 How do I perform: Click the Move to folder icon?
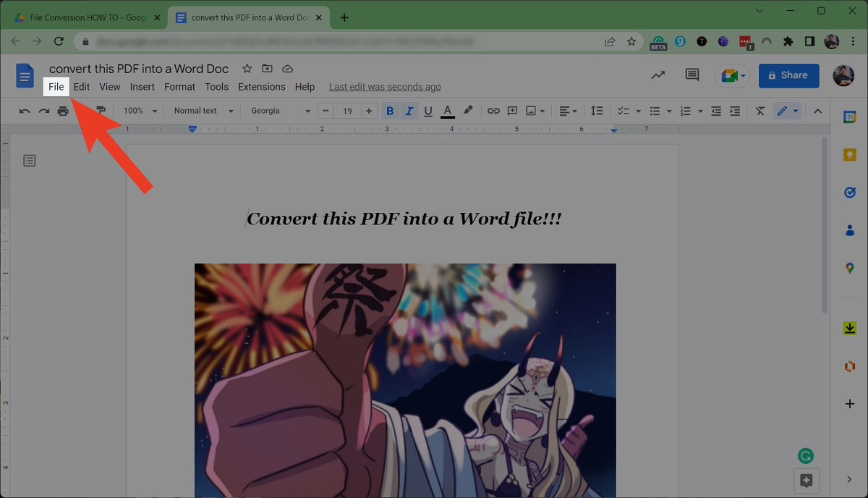pyautogui.click(x=267, y=69)
